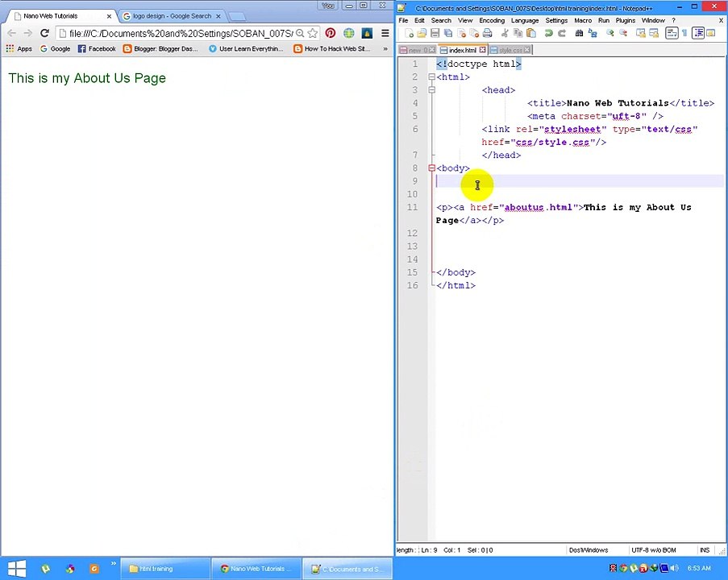
Task: Click New file icon in Notepad++ toolbar
Action: pos(409,33)
